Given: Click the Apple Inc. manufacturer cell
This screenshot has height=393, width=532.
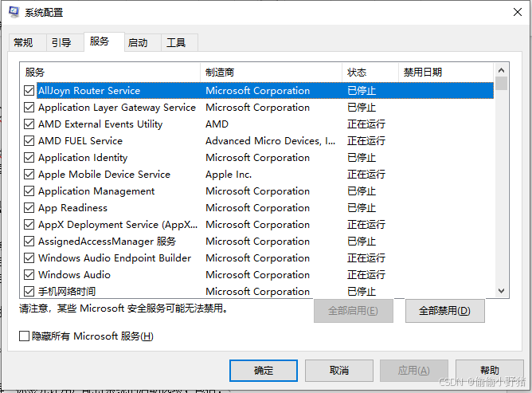Looking at the screenshot, I should (229, 175).
